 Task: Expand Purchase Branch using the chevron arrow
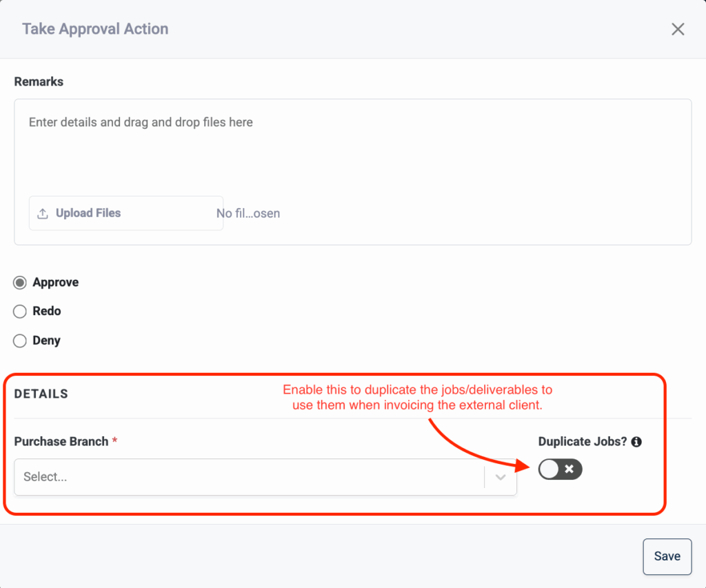click(x=501, y=477)
